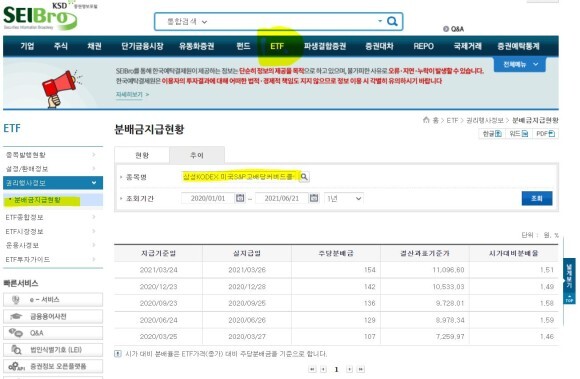
Task: Open the 통합검색 dropdown
Action: click(x=187, y=22)
